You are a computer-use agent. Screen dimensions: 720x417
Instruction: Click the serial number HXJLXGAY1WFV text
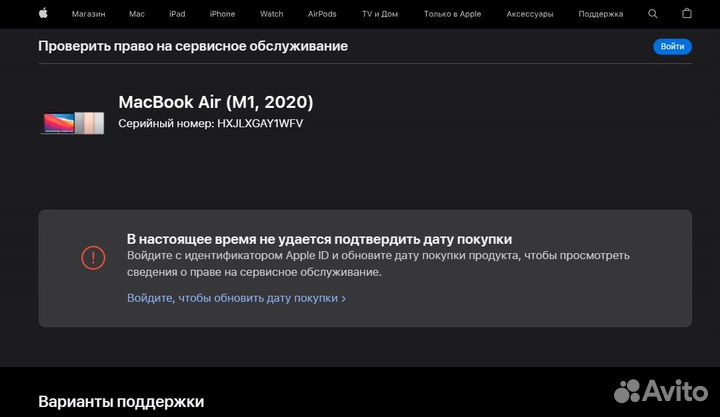260,123
